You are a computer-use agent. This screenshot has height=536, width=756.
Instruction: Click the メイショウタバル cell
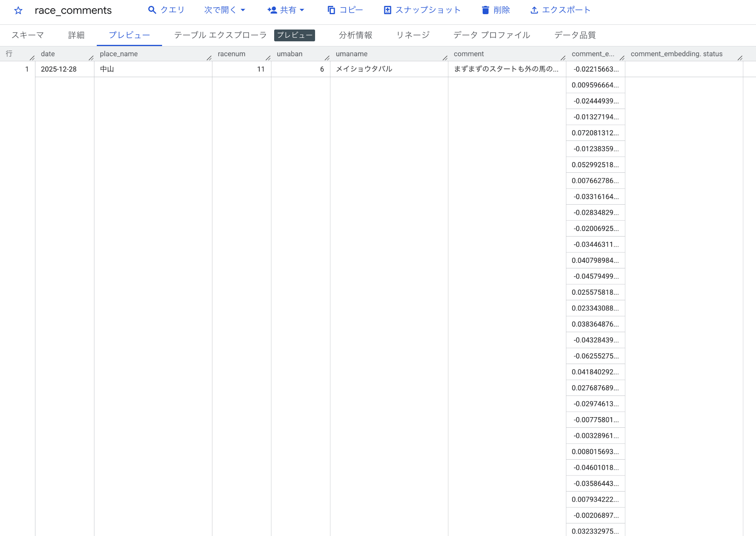tap(364, 69)
